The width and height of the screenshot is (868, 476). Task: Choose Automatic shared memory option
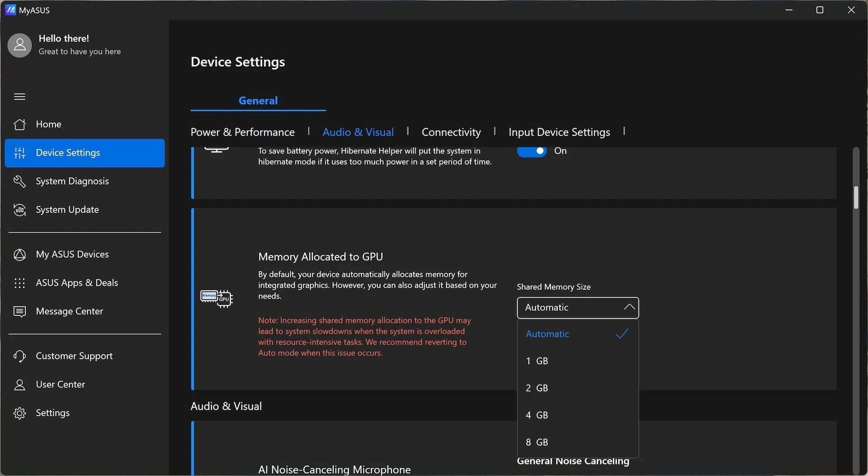coord(578,334)
